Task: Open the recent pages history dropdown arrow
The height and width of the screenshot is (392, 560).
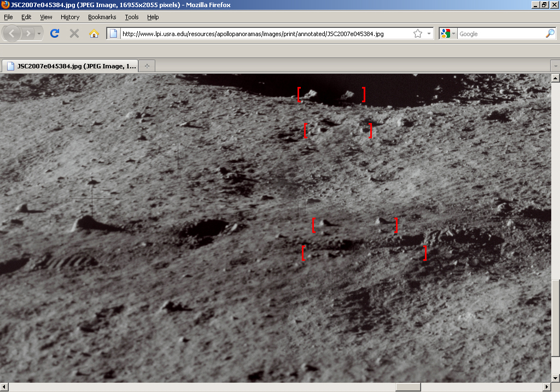Action: coord(39,33)
